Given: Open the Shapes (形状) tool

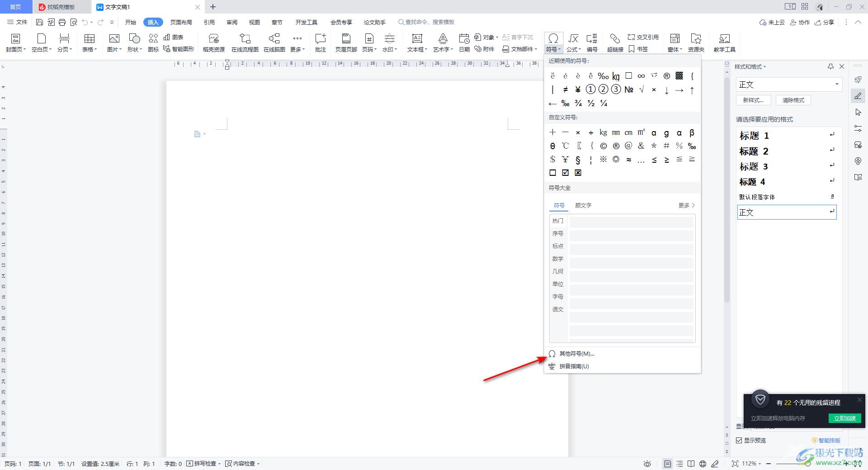Looking at the screenshot, I should (134, 42).
